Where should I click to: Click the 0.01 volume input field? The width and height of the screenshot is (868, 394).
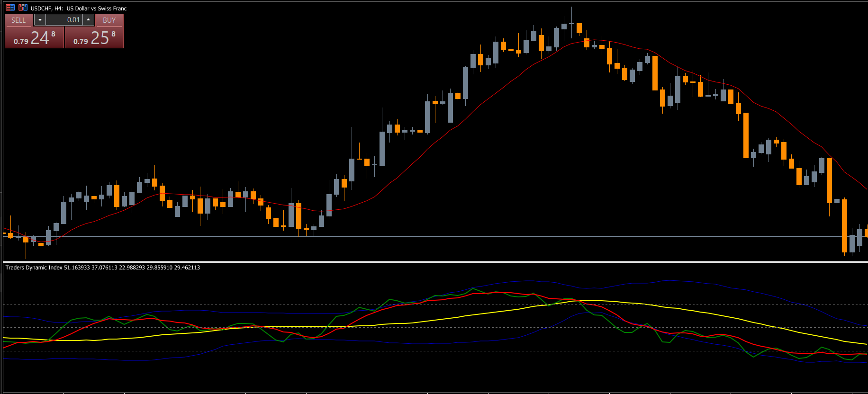[64, 20]
